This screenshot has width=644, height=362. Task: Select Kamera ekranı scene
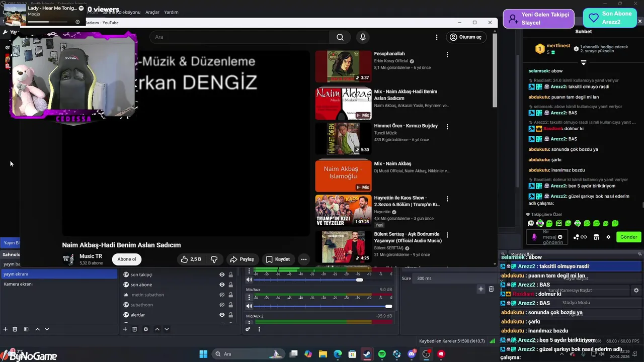tap(59, 284)
